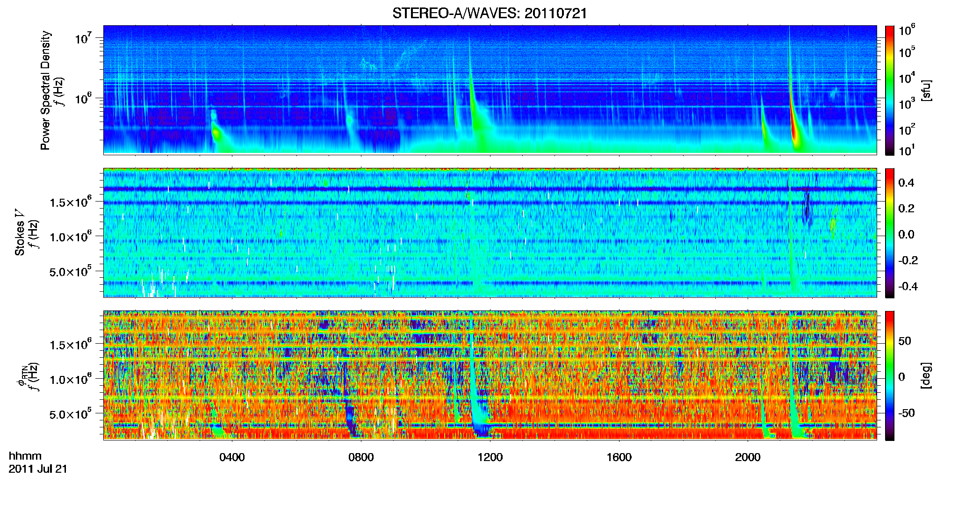Click the 5.0×10^5 tick of Stokes V panel

[71, 271]
